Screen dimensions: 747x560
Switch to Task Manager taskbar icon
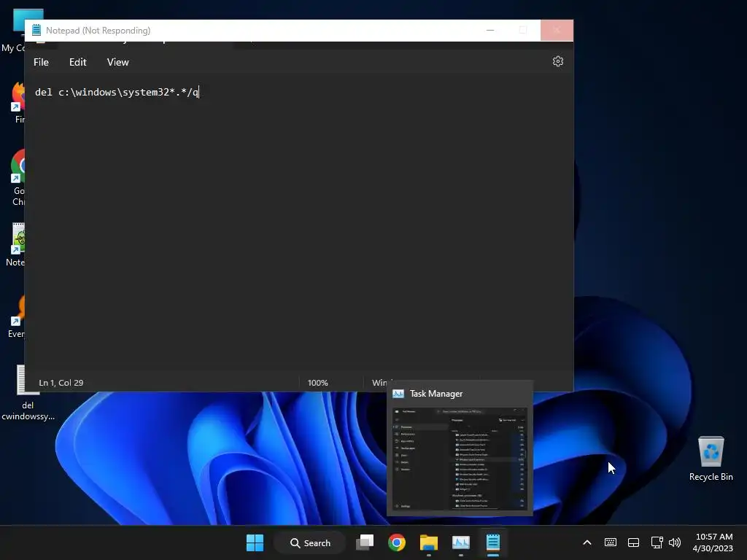461,542
